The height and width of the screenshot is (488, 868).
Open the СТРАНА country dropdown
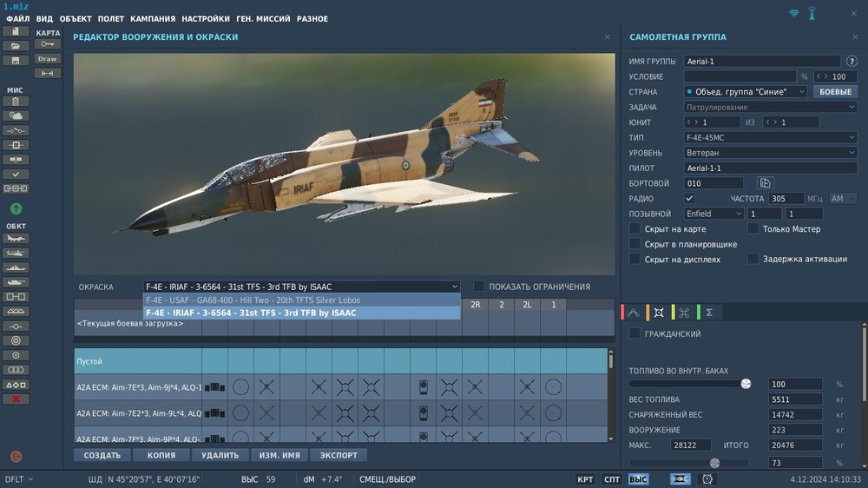click(746, 91)
